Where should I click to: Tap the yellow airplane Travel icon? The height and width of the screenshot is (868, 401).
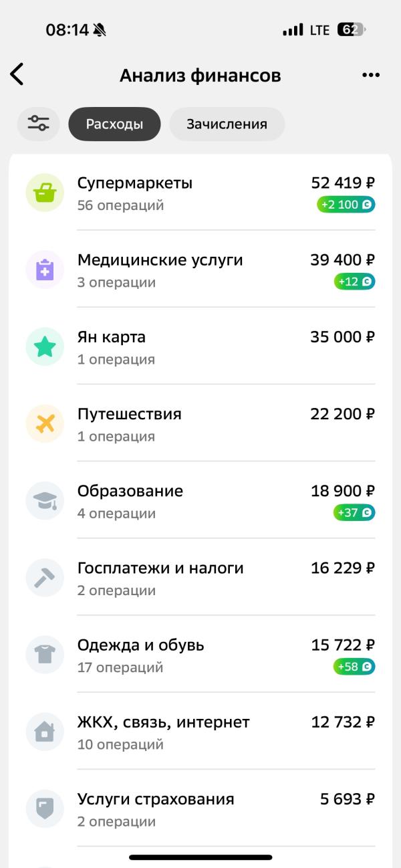(x=45, y=423)
